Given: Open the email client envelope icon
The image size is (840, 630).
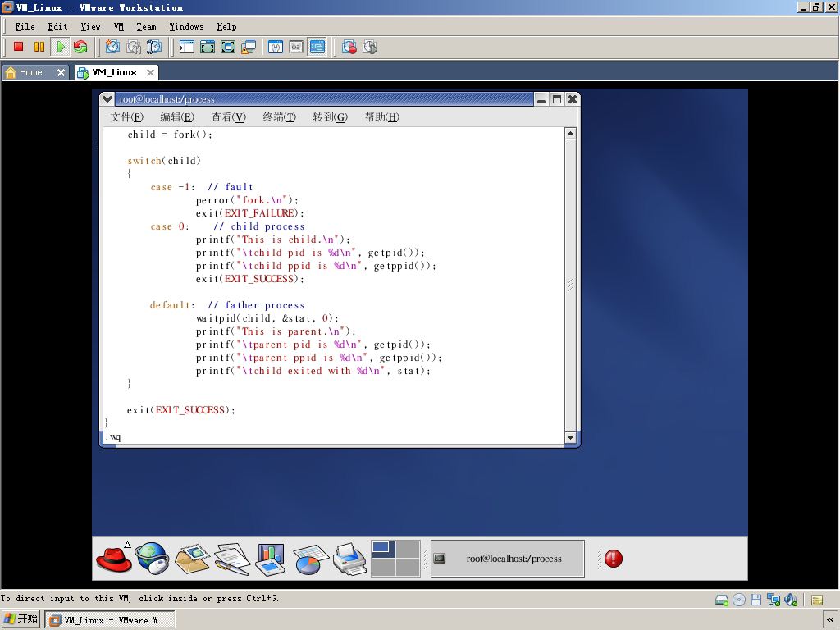Looking at the screenshot, I should point(192,559).
